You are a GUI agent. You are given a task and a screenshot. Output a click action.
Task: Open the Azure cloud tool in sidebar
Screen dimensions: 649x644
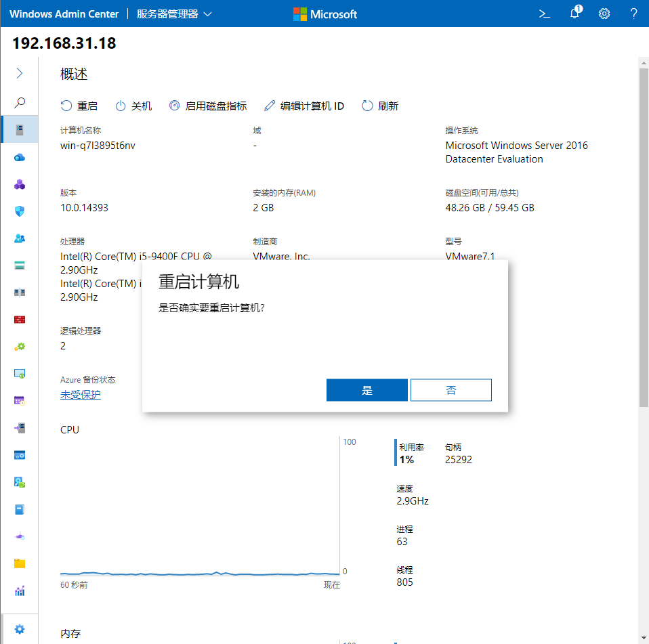(20, 157)
